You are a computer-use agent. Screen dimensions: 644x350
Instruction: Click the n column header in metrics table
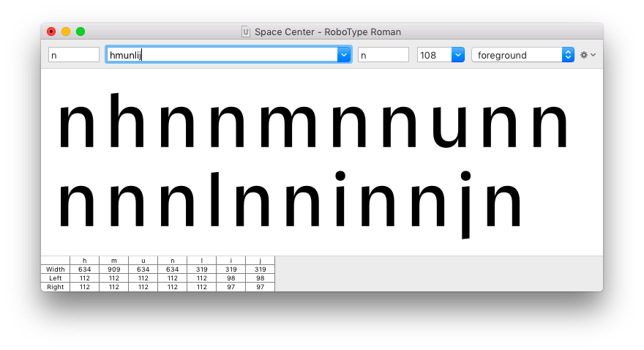point(173,261)
